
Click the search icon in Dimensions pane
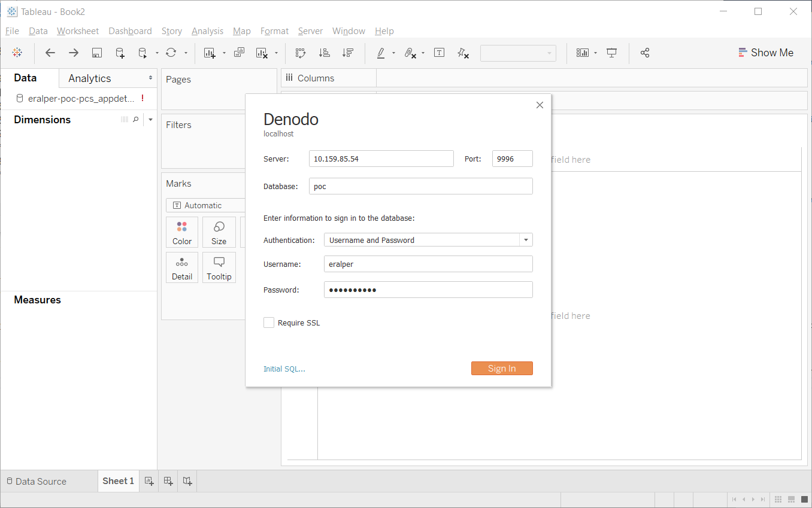point(136,120)
